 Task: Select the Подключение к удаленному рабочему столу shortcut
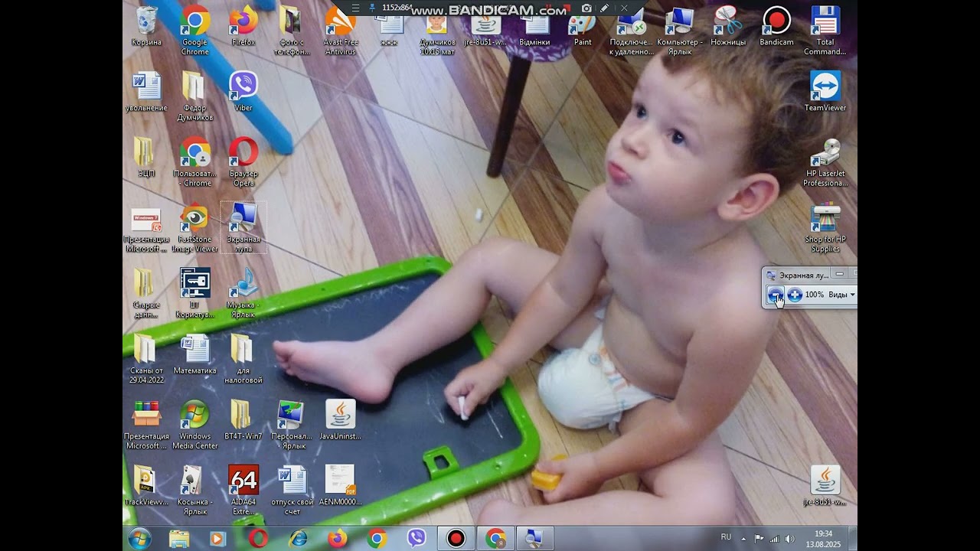632,31
